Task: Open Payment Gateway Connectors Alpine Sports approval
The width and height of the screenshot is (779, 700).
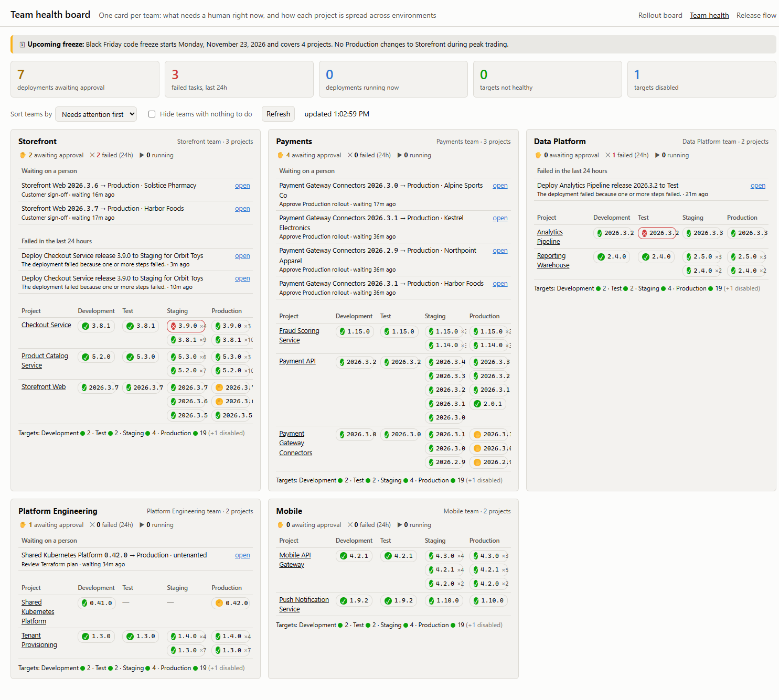Action: [x=500, y=186]
